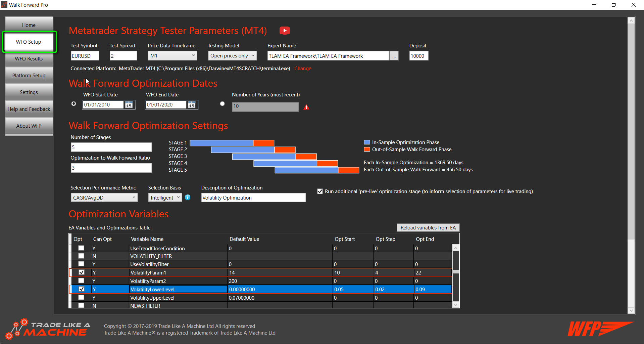Click the Walk Forward Pro app icon

coord(4,5)
